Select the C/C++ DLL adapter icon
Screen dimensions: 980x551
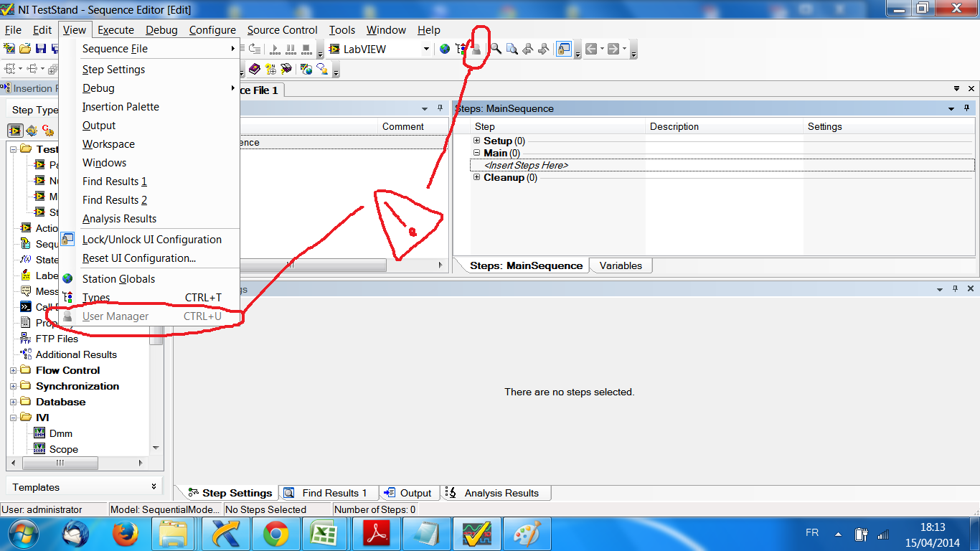coord(47,131)
